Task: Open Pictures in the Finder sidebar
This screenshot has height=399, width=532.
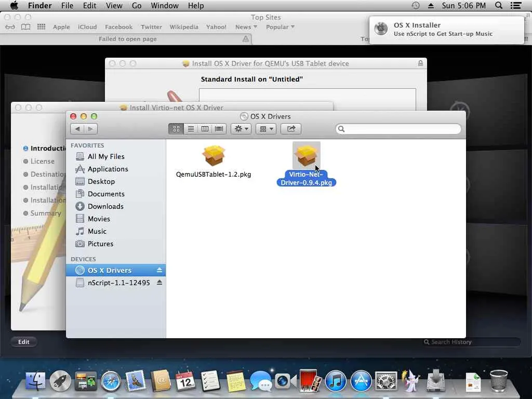Action: [116, 244]
